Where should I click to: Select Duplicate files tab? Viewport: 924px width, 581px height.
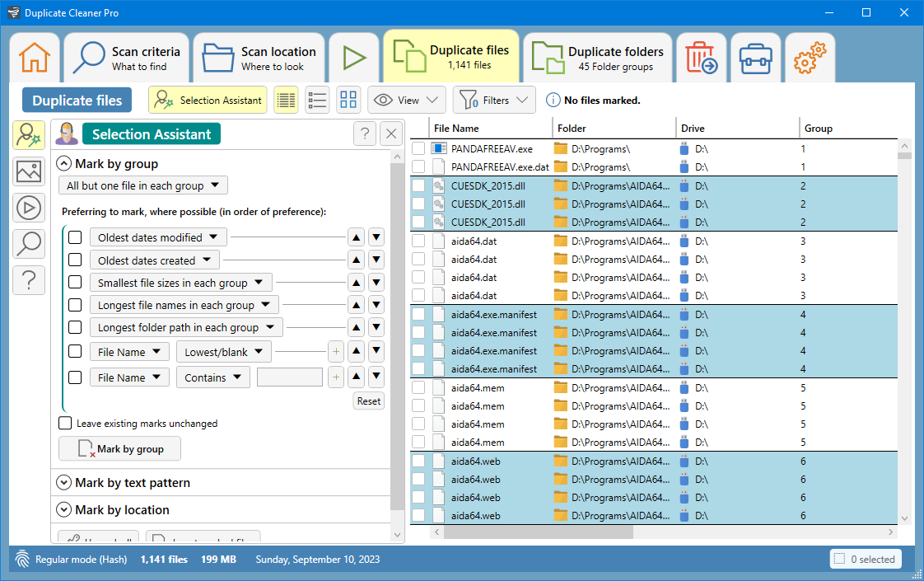(x=451, y=56)
